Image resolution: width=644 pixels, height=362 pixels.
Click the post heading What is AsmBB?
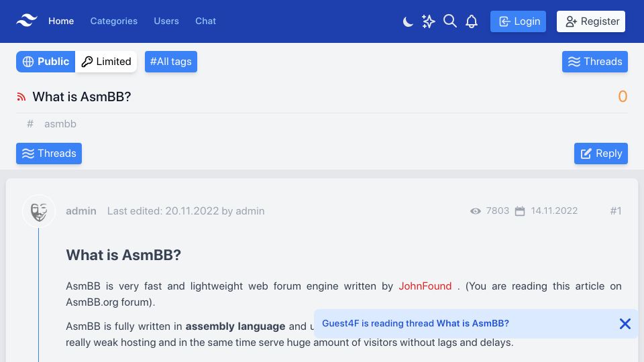click(123, 255)
